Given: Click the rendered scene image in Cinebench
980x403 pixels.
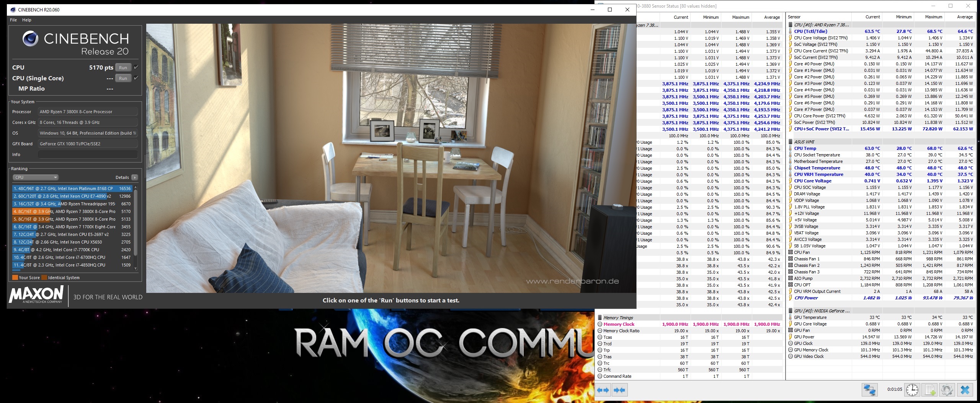Looking at the screenshot, I should (391, 158).
